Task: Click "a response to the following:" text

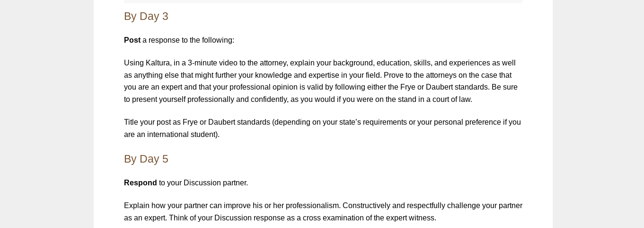Action: coord(188,40)
